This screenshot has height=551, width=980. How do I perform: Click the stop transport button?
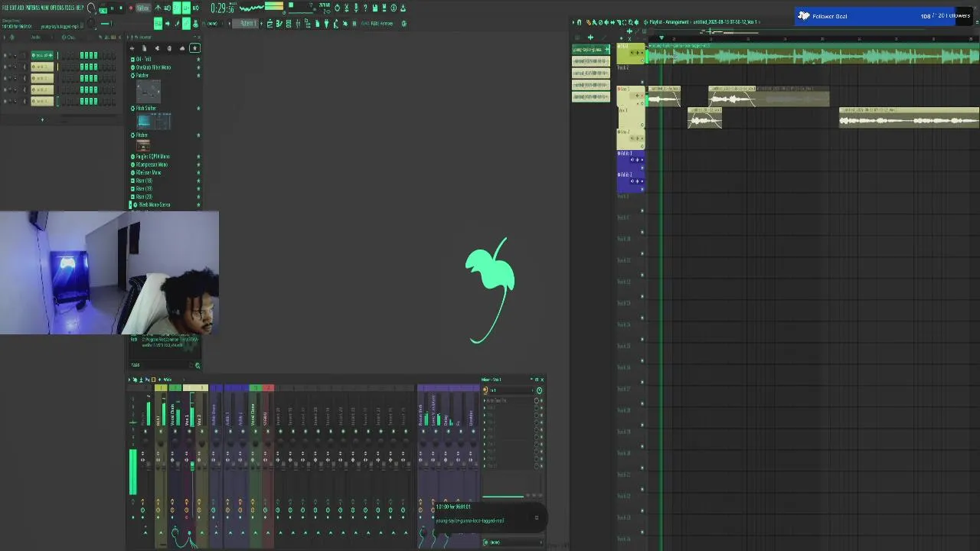pos(120,8)
